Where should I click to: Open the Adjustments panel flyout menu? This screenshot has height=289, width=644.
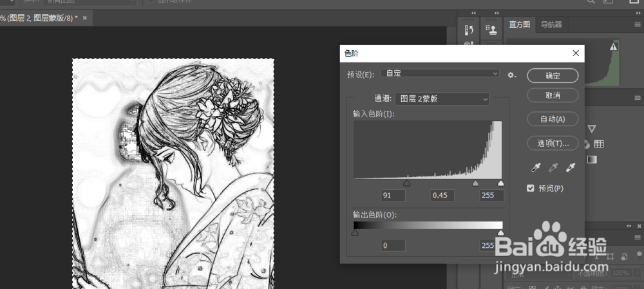[637, 98]
